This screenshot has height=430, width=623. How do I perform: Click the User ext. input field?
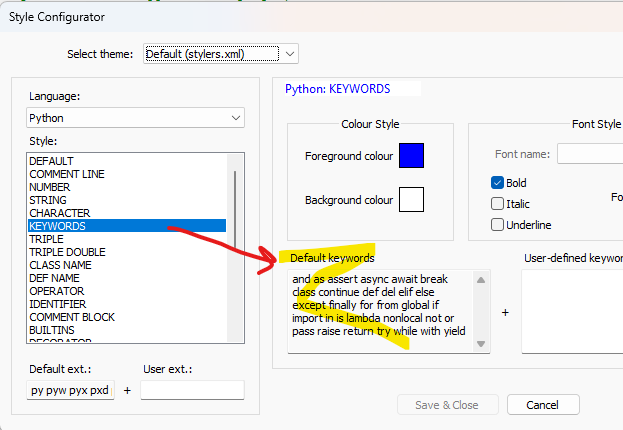point(192,390)
